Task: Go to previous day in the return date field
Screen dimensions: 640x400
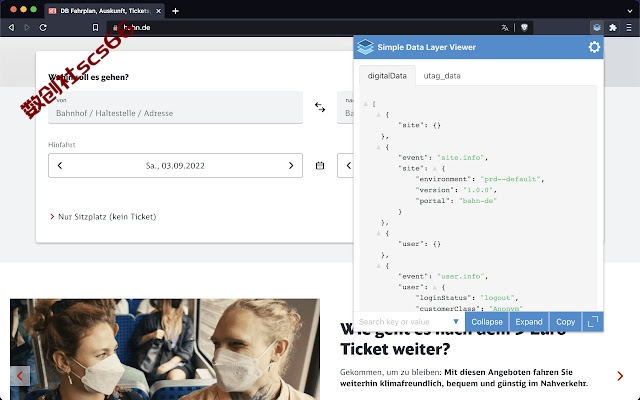Action: (x=348, y=165)
